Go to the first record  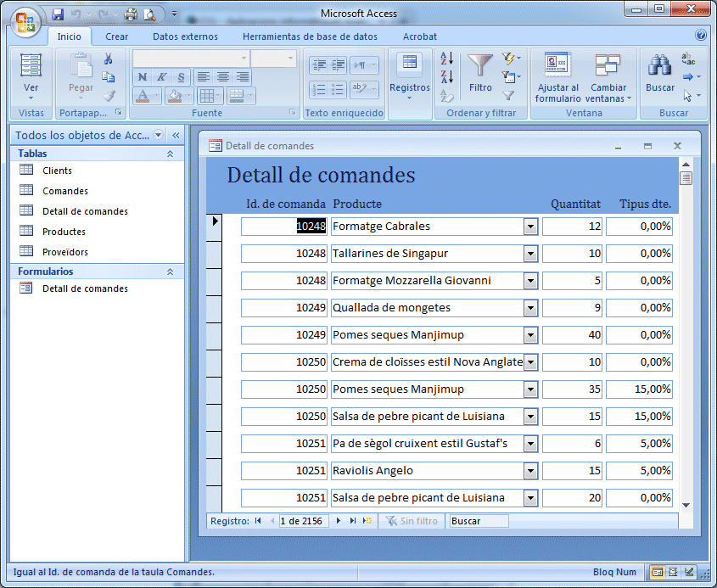click(x=258, y=521)
